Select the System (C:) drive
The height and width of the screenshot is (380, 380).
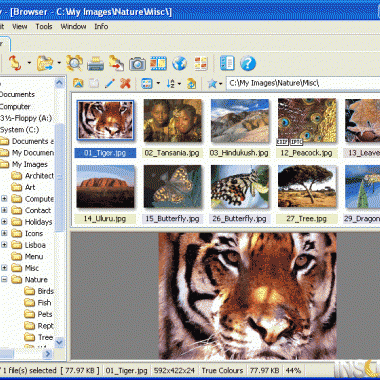(x=20, y=130)
